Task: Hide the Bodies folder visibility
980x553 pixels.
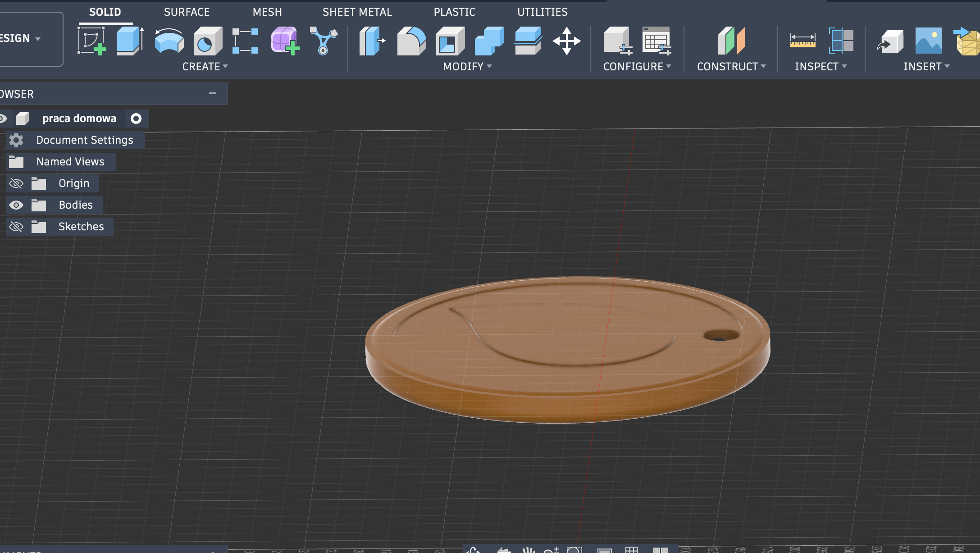Action: point(16,205)
